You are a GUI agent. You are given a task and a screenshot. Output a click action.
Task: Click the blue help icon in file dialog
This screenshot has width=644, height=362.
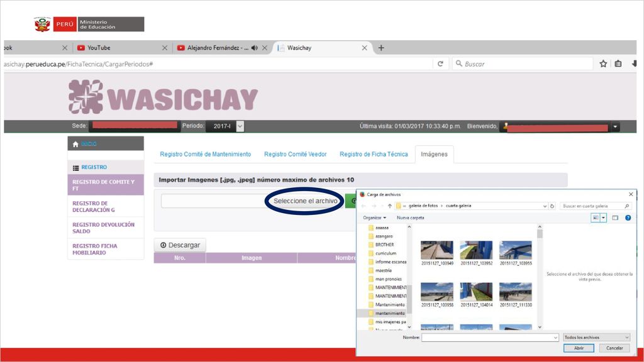point(628,218)
